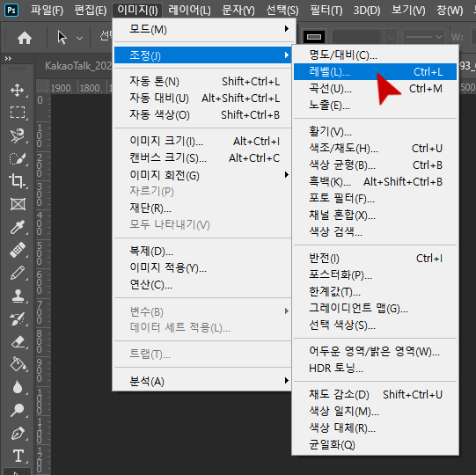Select the Blur droplet tool
Screen dimensions: 476x475
pyautogui.click(x=18, y=387)
